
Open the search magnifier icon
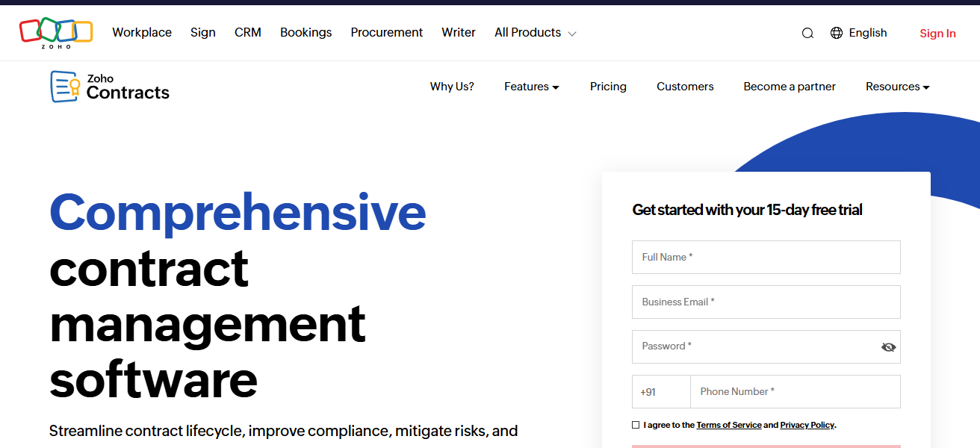(x=807, y=33)
